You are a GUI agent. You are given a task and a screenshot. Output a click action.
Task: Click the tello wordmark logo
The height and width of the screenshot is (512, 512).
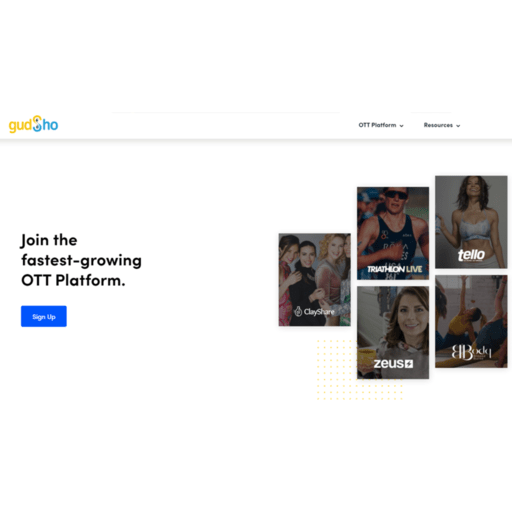point(471,255)
